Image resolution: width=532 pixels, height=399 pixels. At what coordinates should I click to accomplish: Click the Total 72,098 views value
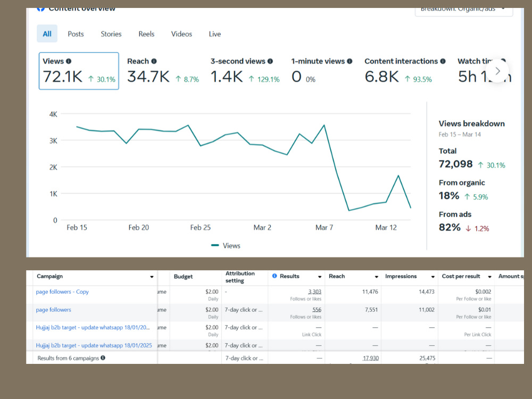(456, 164)
